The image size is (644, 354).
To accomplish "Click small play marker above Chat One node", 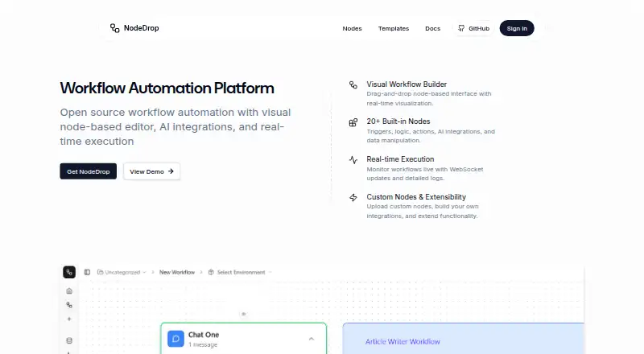I will 244,314.
